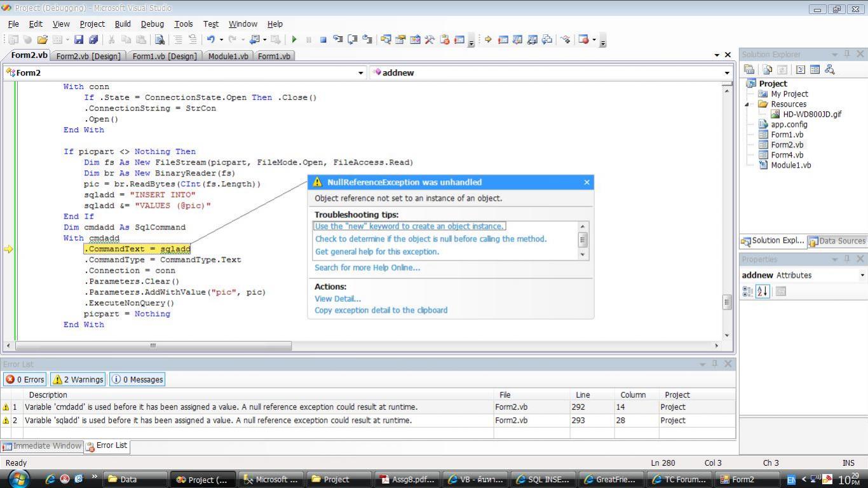Click the Undo toolbar icon
The height and width of the screenshot is (488, 868).
210,39
